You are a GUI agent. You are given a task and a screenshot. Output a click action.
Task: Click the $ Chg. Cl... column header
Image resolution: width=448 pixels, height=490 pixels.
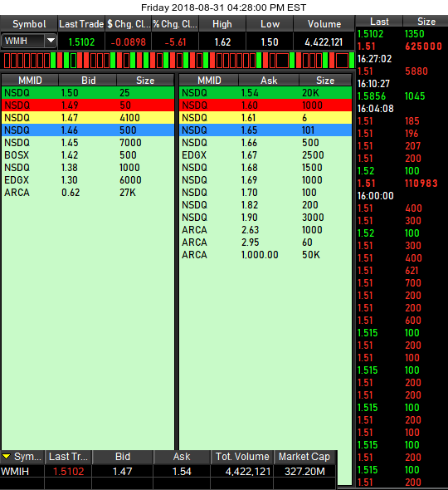click(129, 24)
